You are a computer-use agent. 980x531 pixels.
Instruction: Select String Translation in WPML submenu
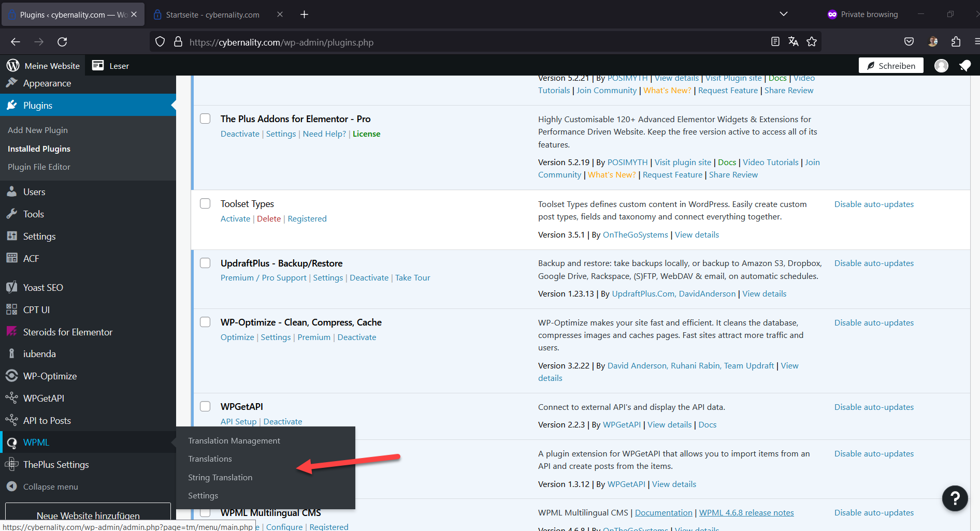pos(220,478)
